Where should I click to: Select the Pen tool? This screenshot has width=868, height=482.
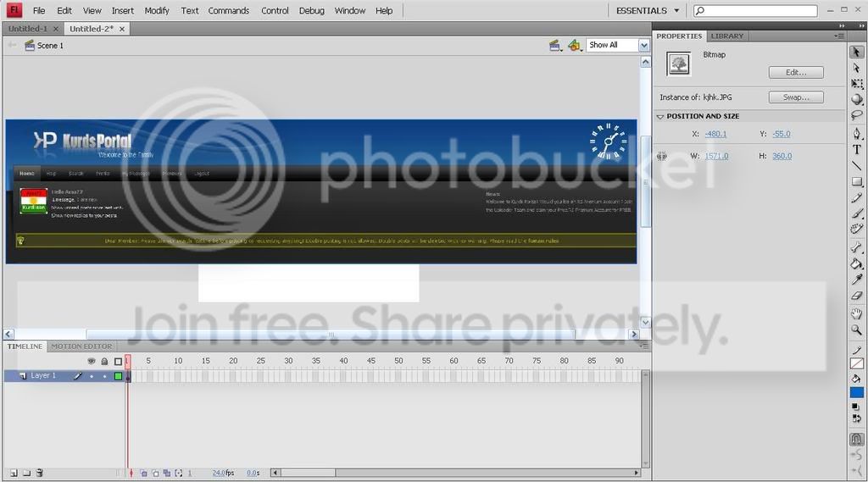coord(856,133)
